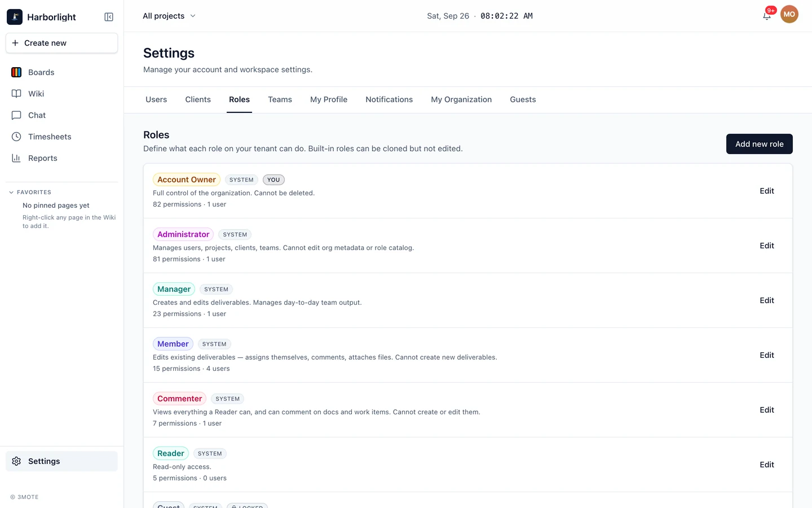
Task: Edit the Member role
Action: click(x=767, y=355)
